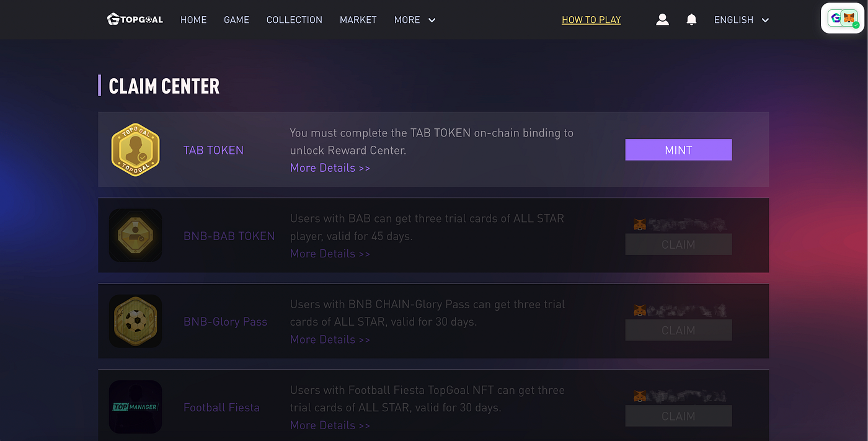The height and width of the screenshot is (441, 868).
Task: Open More Details under Football Fiesta
Action: [x=330, y=425]
